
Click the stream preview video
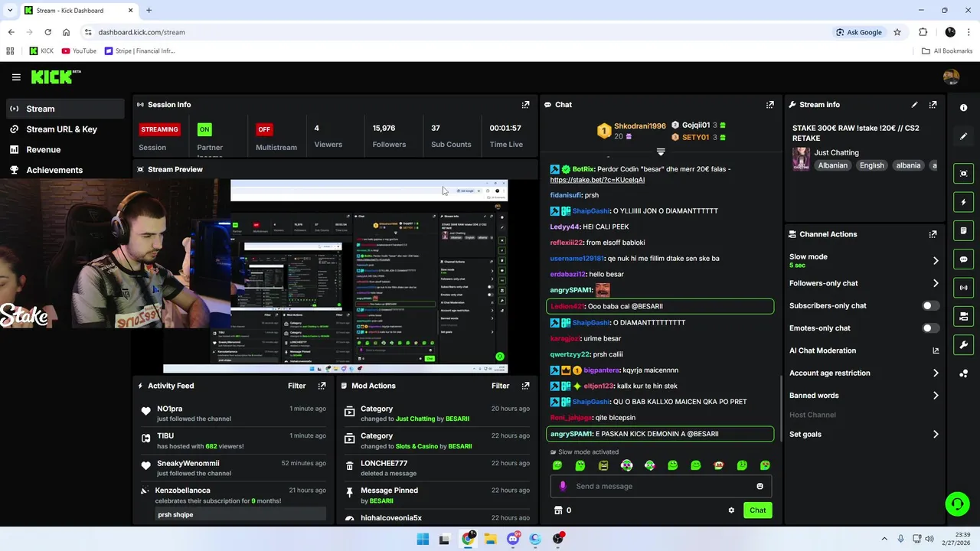point(335,276)
